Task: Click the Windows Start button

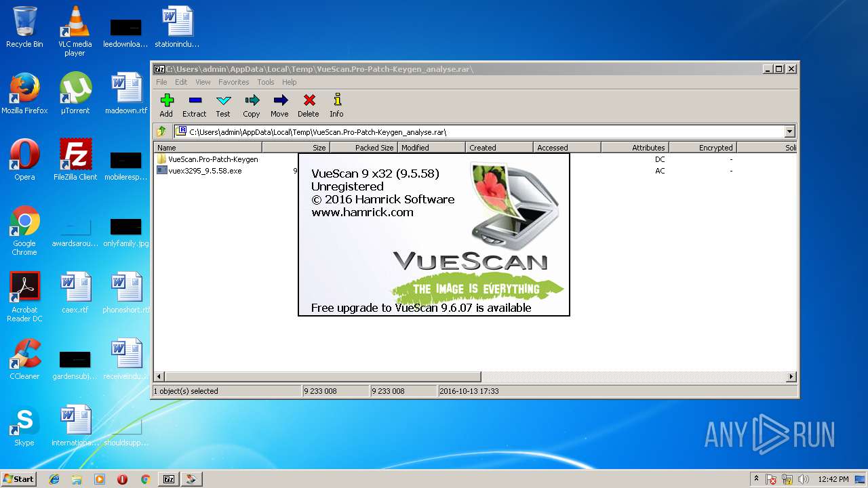Action: 19,479
